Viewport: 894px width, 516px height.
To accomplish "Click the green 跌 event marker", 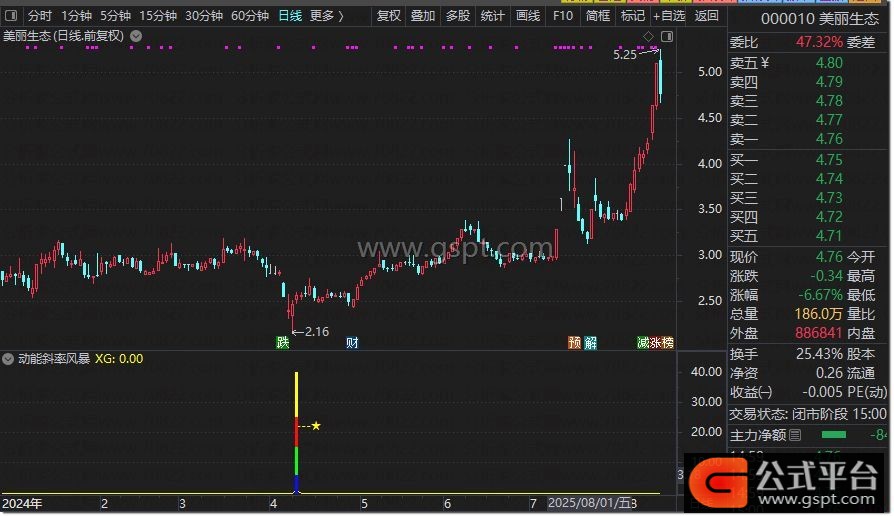I will click(x=284, y=342).
